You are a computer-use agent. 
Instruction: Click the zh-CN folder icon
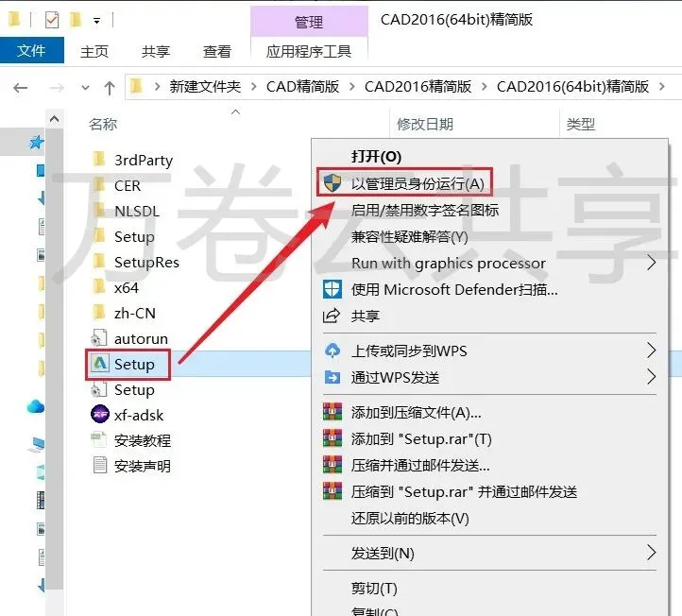tap(99, 313)
